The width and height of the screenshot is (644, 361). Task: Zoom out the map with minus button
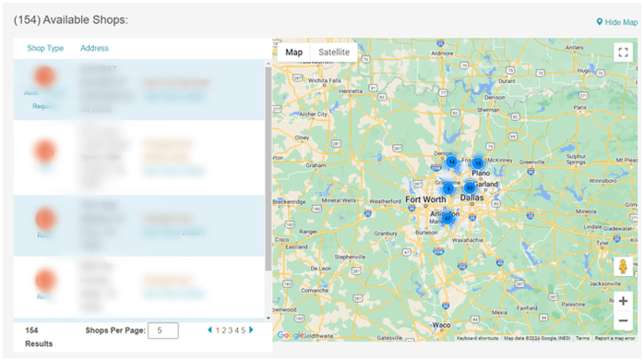623,320
